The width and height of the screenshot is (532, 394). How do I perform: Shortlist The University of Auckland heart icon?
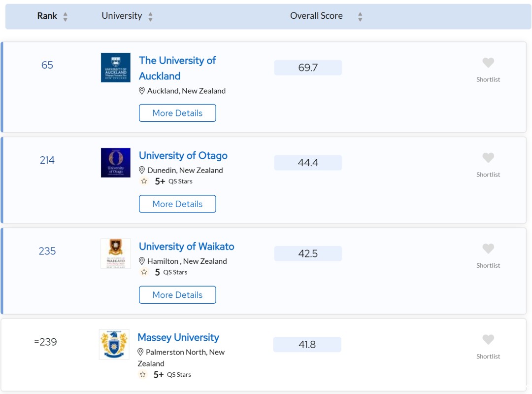coord(488,63)
